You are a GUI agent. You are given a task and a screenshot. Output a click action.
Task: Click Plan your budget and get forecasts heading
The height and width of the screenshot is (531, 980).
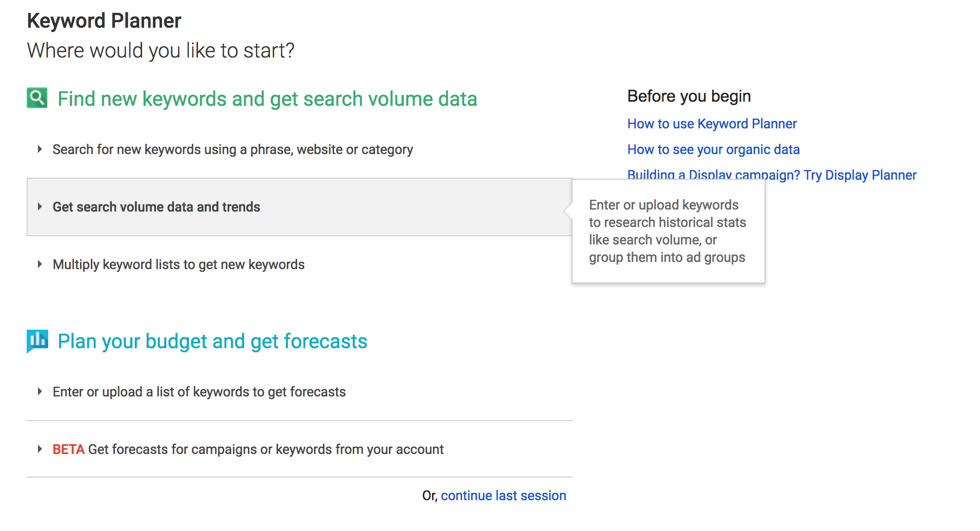(x=212, y=342)
